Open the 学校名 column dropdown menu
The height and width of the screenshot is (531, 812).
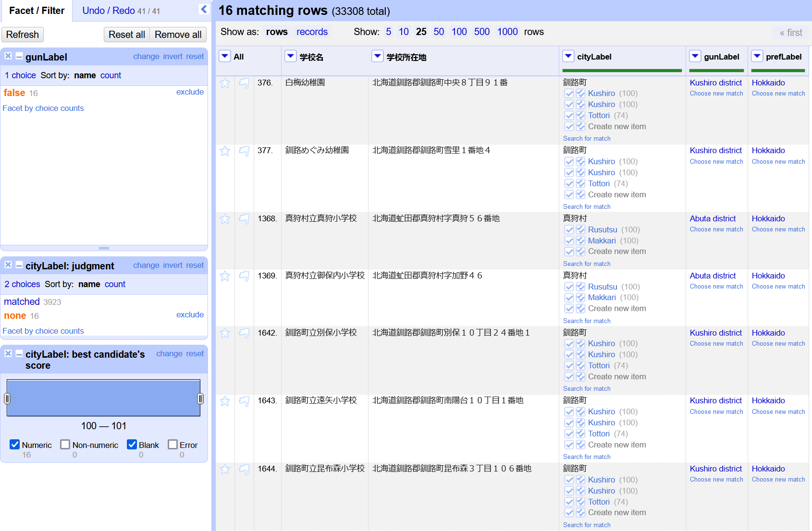pos(291,56)
